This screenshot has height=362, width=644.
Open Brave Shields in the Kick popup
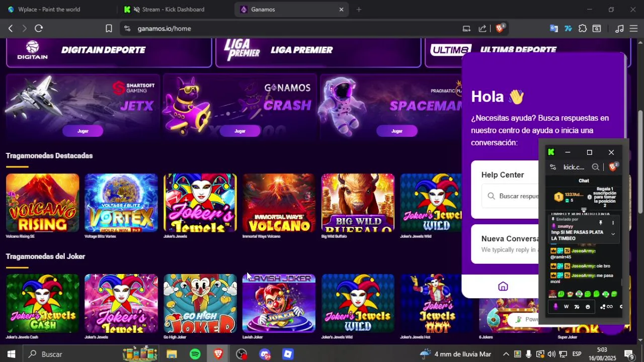point(613,167)
